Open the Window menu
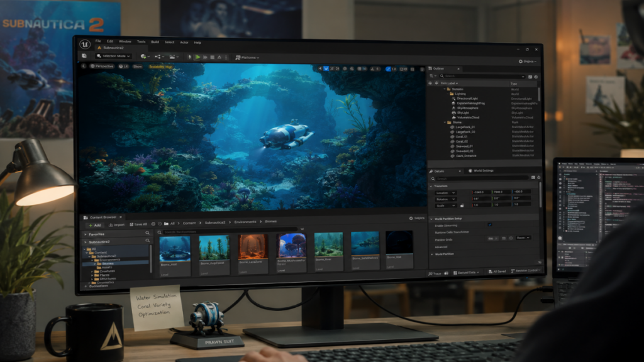Screen dimensions: 644x362 click(125, 41)
